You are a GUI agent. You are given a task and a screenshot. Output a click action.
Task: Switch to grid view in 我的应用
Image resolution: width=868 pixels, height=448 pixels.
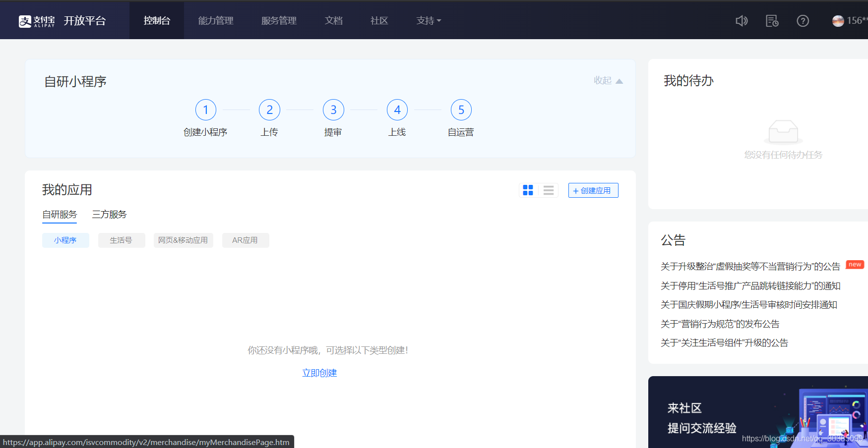[x=528, y=190]
